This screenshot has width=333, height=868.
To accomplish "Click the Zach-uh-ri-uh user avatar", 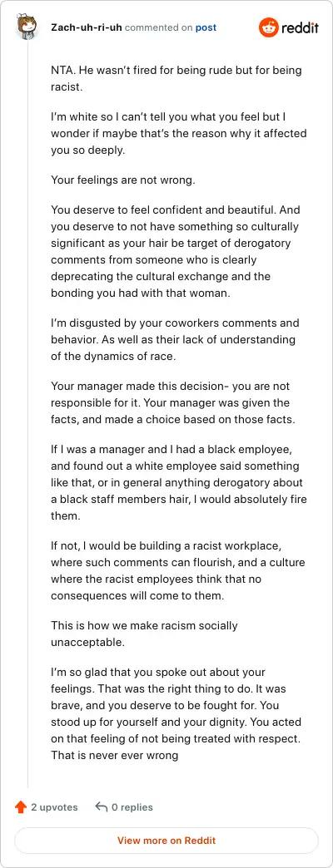I will pos(27,27).
